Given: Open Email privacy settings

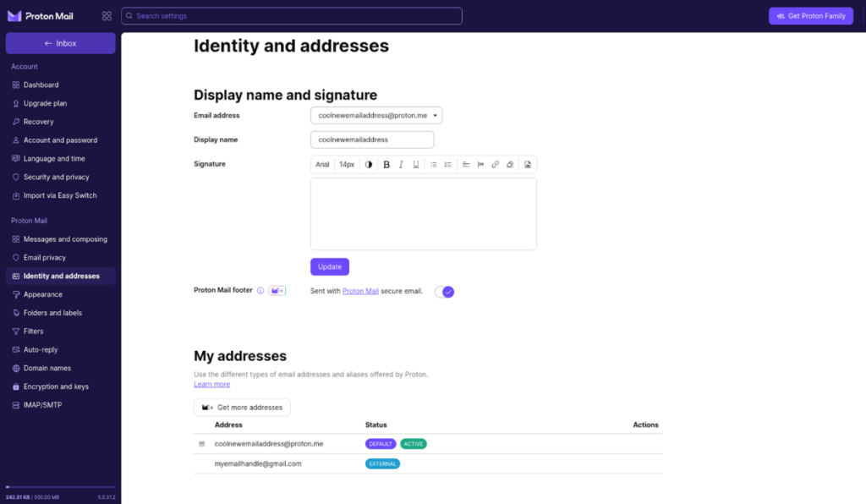Looking at the screenshot, I should pyautogui.click(x=60, y=257).
